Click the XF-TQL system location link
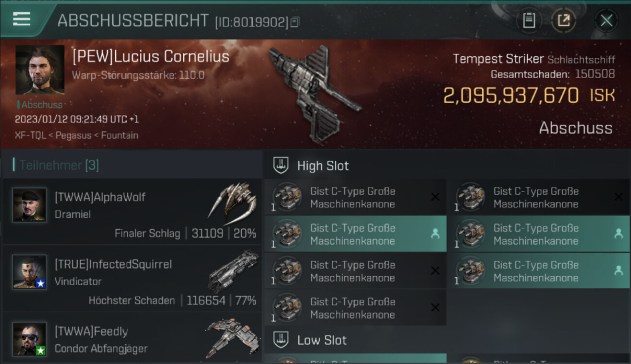 tap(30, 135)
